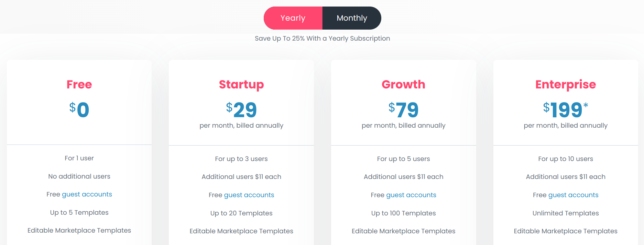The width and height of the screenshot is (644, 245).
Task: Click the yearly subscription savings message
Action: [x=322, y=38]
